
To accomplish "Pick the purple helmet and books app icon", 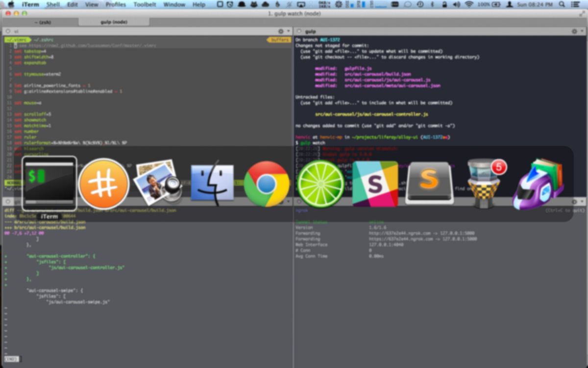I will pos(539,183).
